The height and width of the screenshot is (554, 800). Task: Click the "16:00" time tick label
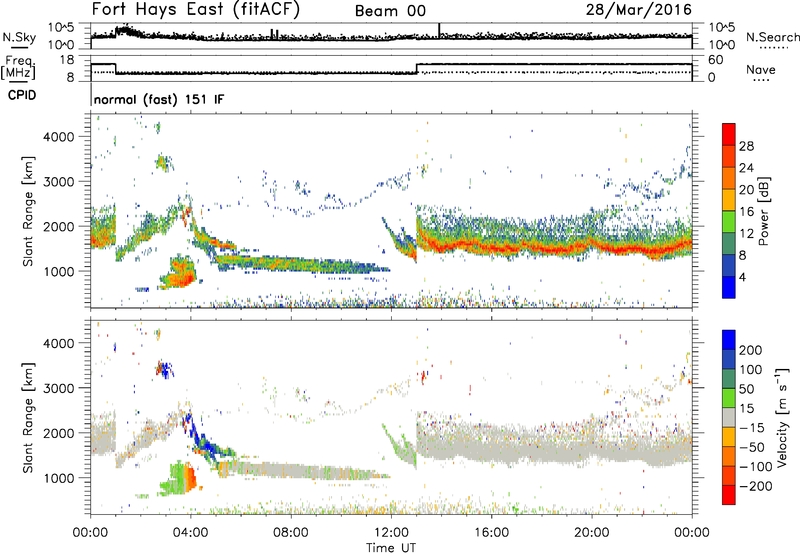click(491, 533)
